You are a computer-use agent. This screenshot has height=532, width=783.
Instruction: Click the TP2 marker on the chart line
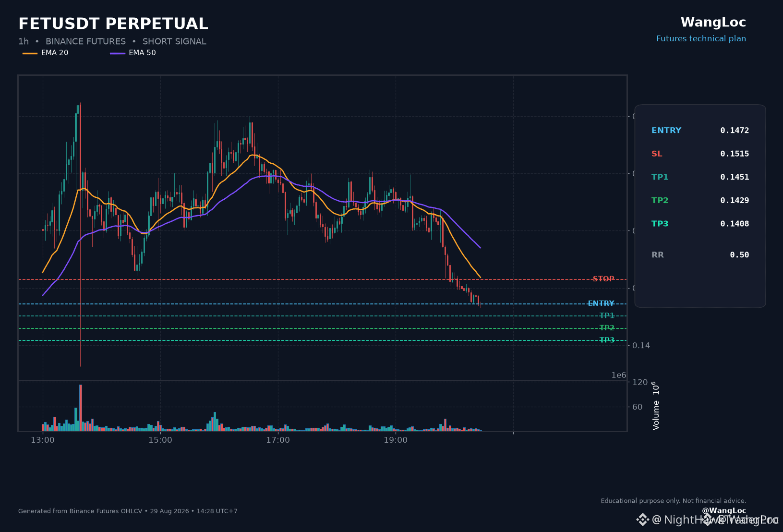tap(607, 328)
